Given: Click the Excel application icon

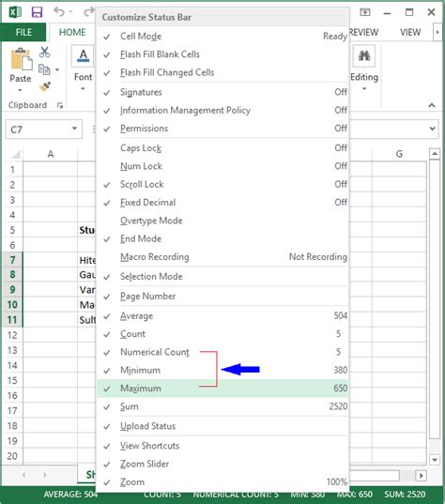Looking at the screenshot, I should 15,12.
